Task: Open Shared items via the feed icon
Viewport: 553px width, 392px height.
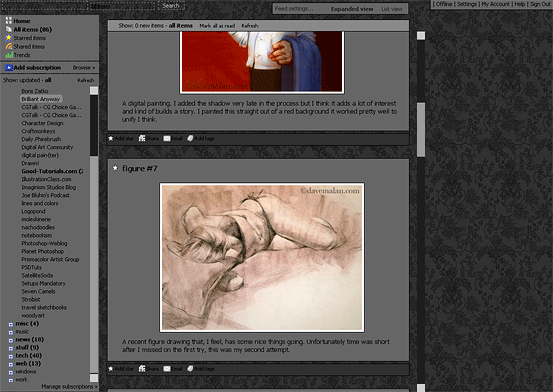Action: 8,46
